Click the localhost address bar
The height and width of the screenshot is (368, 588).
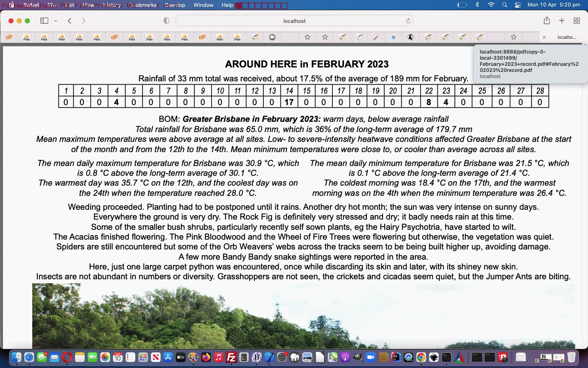[294, 21]
